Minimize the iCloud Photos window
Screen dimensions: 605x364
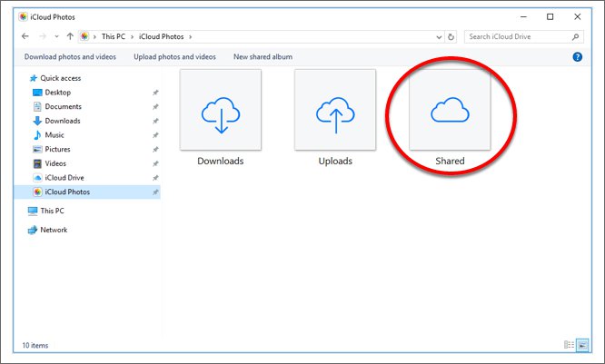523,16
